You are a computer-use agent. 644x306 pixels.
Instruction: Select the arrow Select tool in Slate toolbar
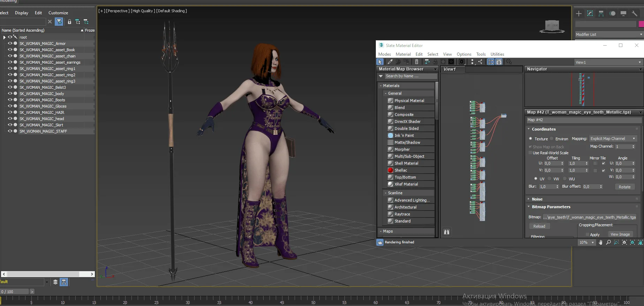380,62
